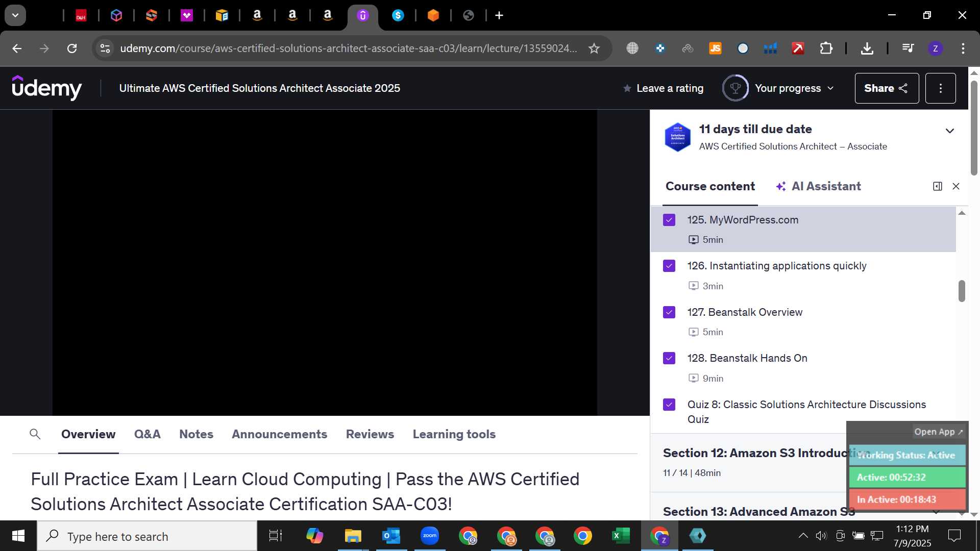The width and height of the screenshot is (980, 551).
Task: Uncheck lecture 128 Beanstalk Hands On checkbox
Action: pos(669,358)
